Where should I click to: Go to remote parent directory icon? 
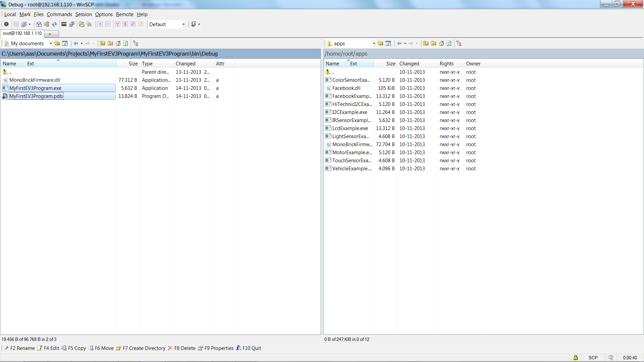[x=426, y=43]
